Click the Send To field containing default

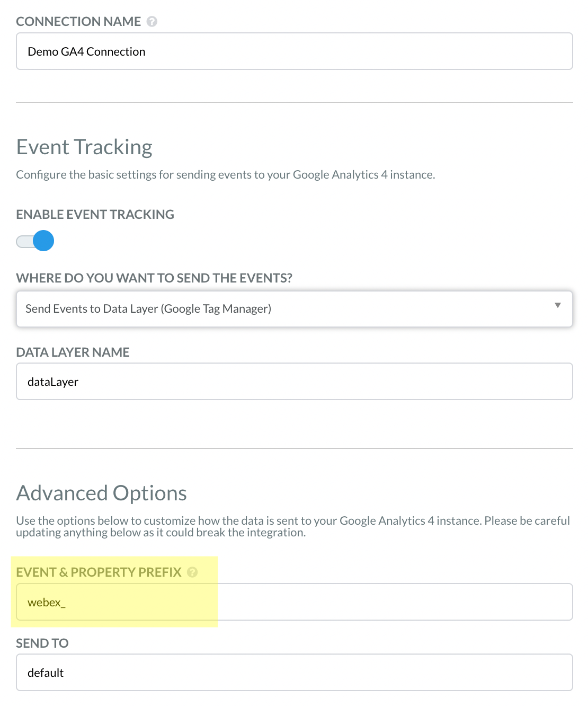[x=295, y=673]
